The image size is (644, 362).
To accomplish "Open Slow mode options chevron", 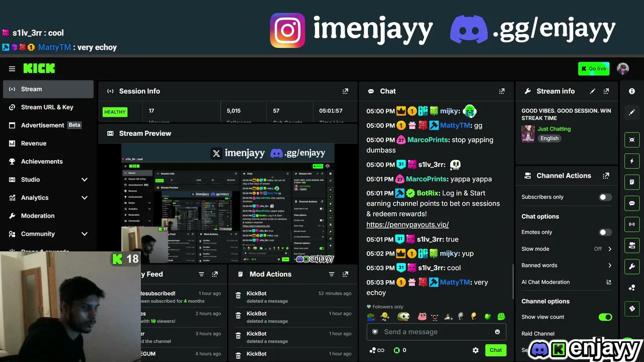I will [610, 249].
